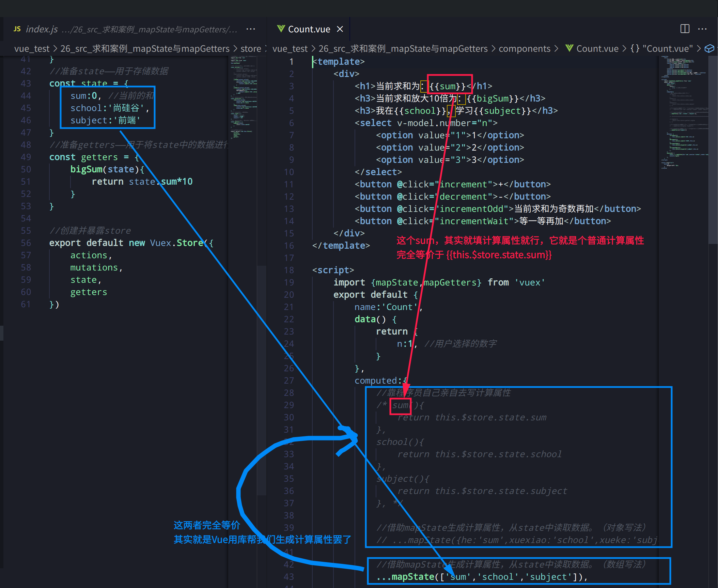The height and width of the screenshot is (588, 718).
Task: Click 'return state.sum*10' line
Action: [x=142, y=182]
